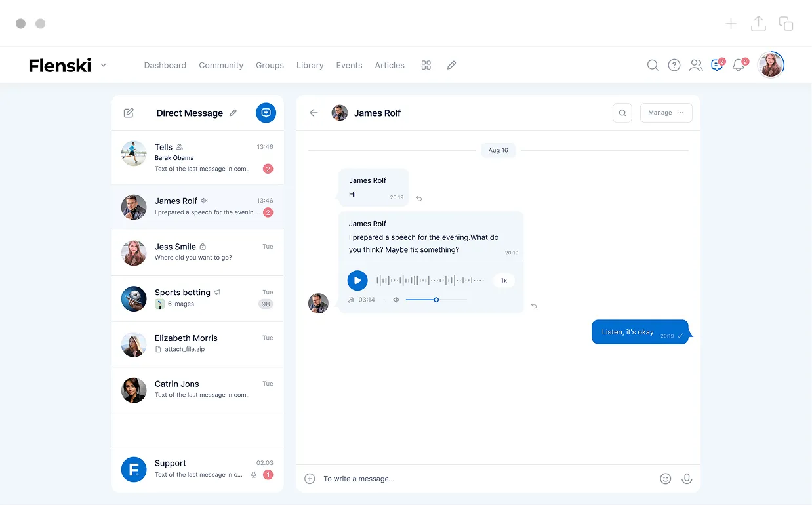The width and height of the screenshot is (812, 505).
Task: Search within the James Rolf conversation
Action: [x=622, y=113]
